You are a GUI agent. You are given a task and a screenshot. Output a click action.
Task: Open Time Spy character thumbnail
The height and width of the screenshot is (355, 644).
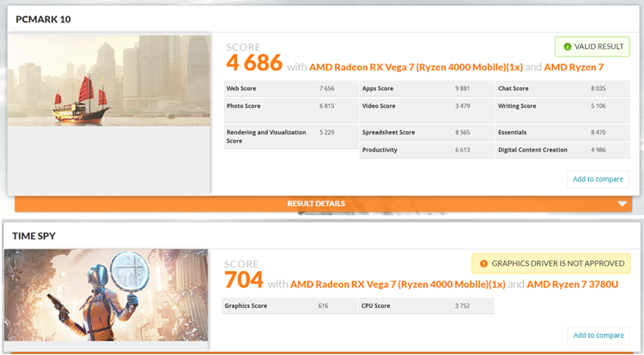106,295
